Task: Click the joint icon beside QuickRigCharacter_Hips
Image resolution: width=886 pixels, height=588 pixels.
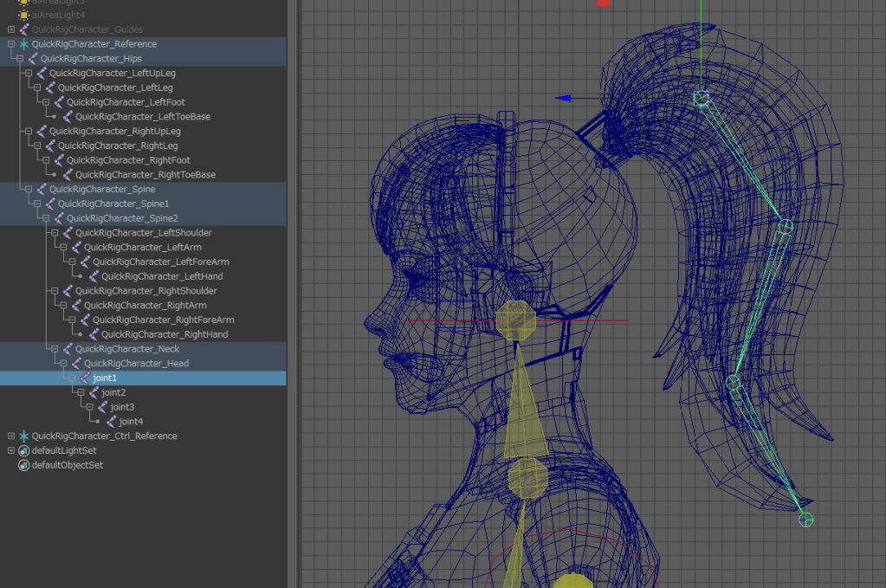Action: pos(33,59)
